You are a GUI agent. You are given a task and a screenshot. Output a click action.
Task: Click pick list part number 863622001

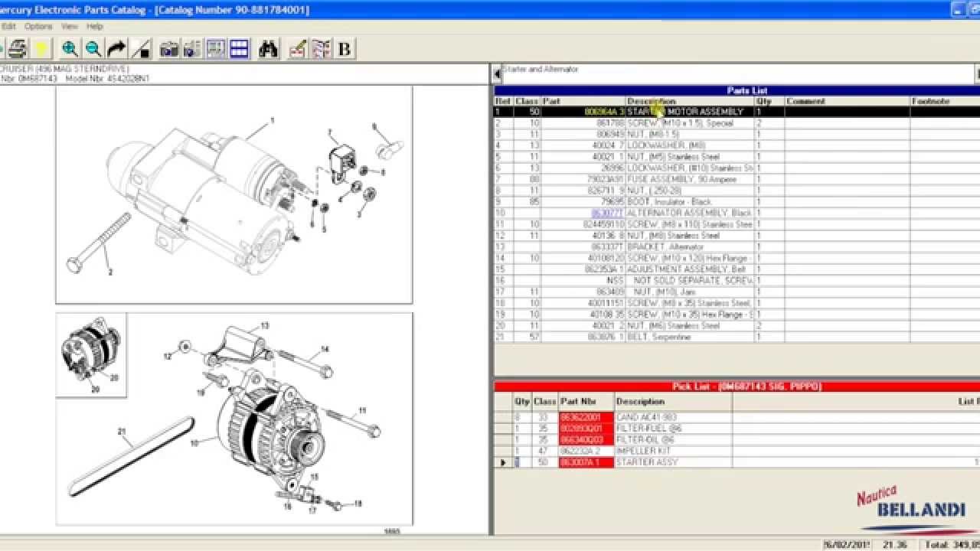coord(586,417)
